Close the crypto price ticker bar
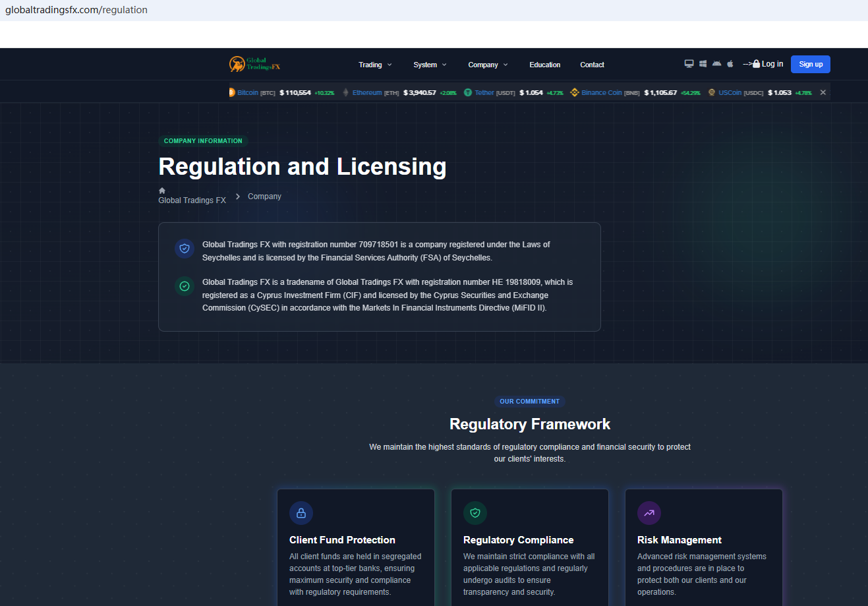 pos(823,92)
